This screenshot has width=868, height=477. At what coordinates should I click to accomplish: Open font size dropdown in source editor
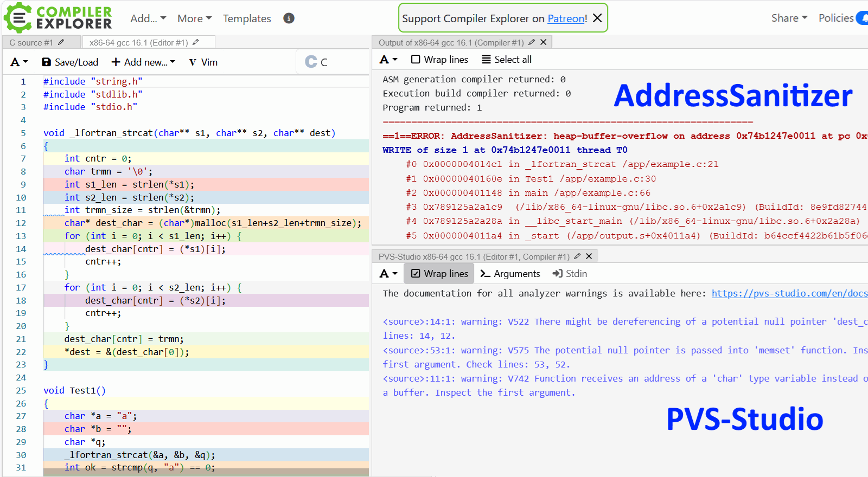coord(19,62)
